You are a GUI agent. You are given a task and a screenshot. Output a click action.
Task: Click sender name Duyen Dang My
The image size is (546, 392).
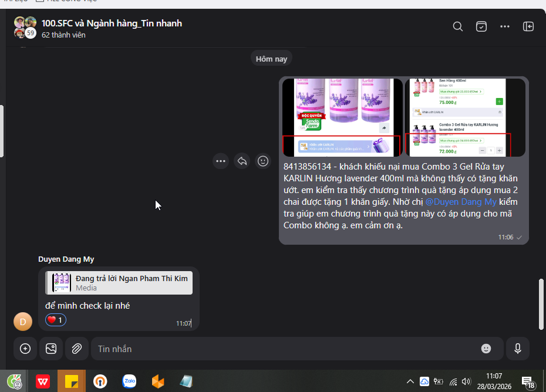pyautogui.click(x=66, y=259)
